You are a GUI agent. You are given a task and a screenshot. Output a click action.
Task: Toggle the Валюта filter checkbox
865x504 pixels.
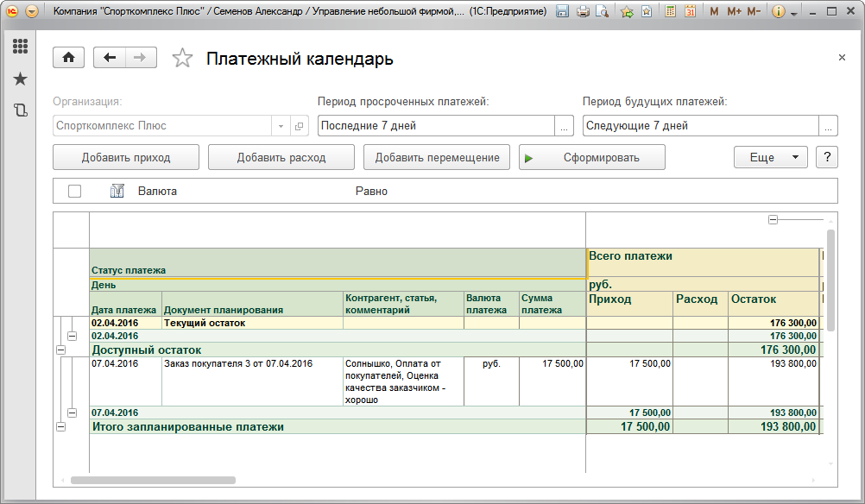[74, 191]
